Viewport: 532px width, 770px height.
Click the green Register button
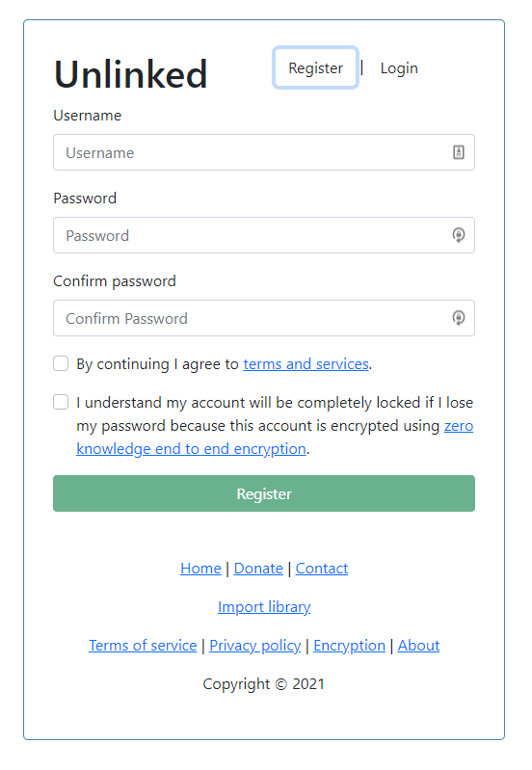[x=264, y=493]
